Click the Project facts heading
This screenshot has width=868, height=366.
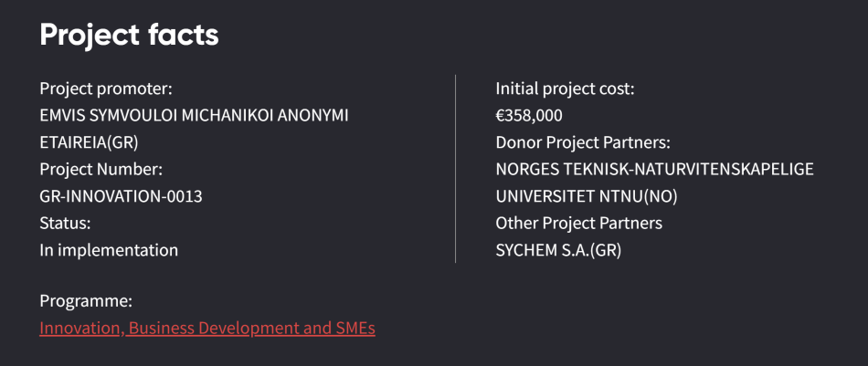pos(129,35)
